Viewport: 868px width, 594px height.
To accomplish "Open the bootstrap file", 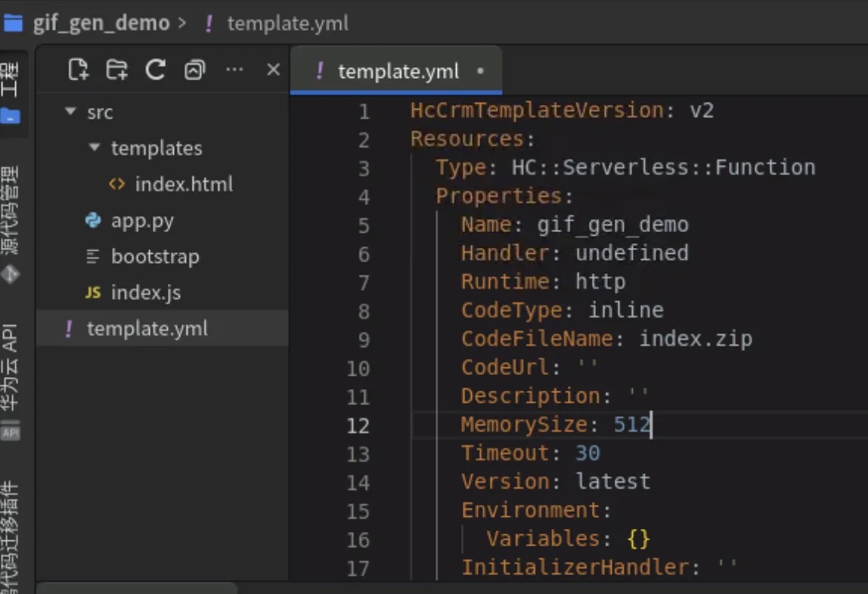I will click(x=155, y=257).
